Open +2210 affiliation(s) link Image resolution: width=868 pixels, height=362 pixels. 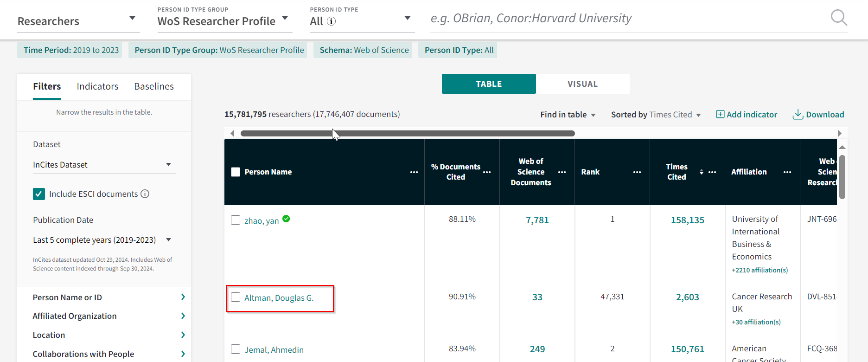pyautogui.click(x=760, y=270)
